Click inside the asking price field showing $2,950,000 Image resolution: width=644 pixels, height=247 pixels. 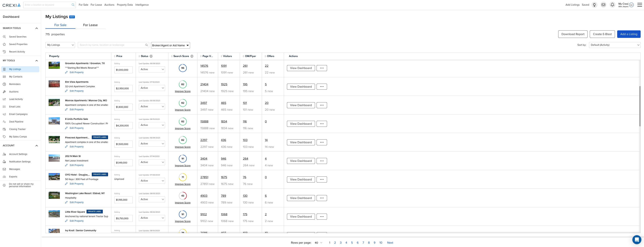[x=123, y=88]
